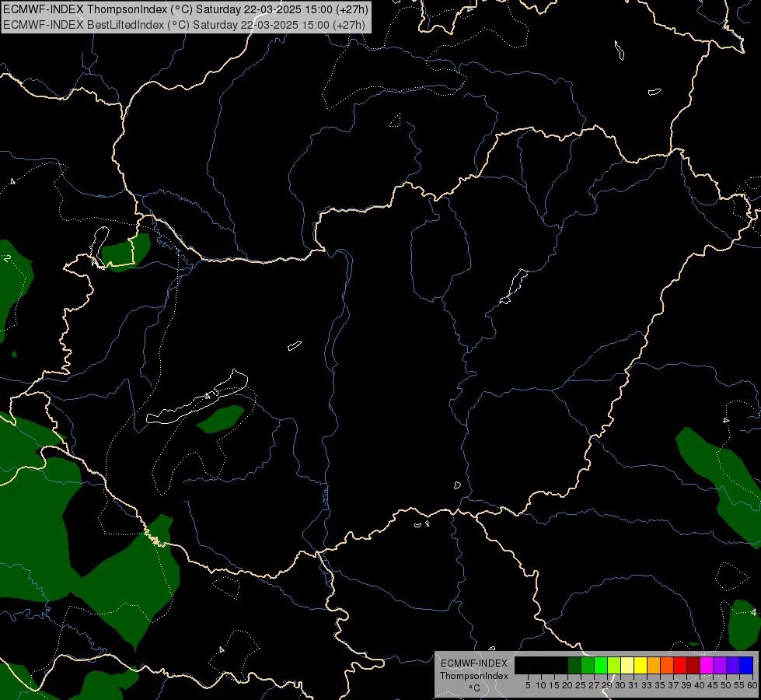Click the legend tick value 55
This screenshot has height=700, width=761.
740,685
